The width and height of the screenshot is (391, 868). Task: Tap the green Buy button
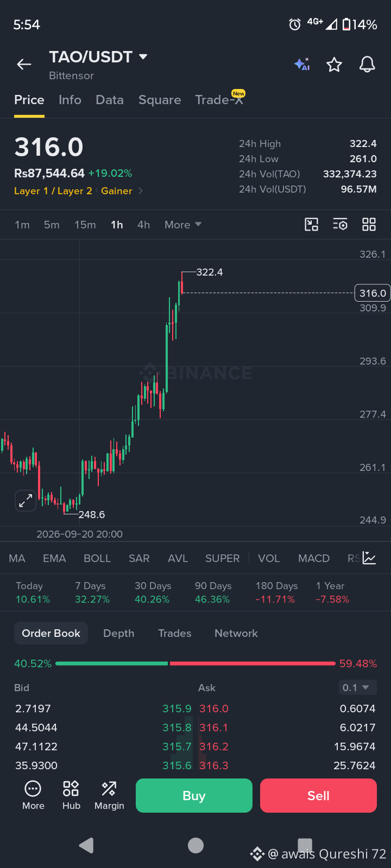click(x=194, y=795)
